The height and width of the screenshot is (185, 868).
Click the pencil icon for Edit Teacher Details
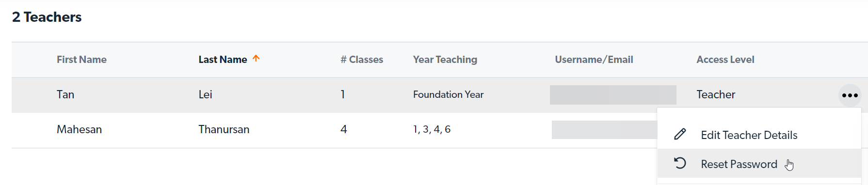click(680, 134)
